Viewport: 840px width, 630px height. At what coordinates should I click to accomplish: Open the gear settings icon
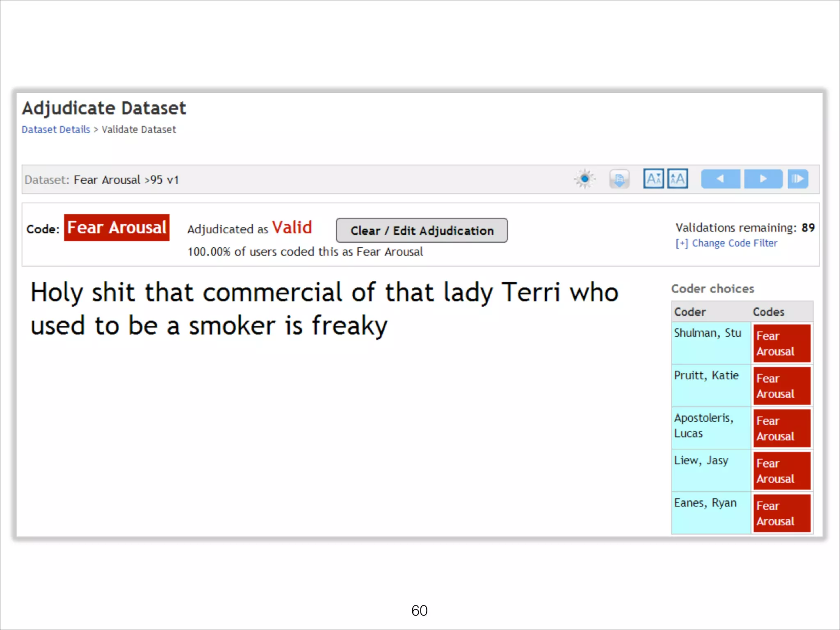click(584, 179)
